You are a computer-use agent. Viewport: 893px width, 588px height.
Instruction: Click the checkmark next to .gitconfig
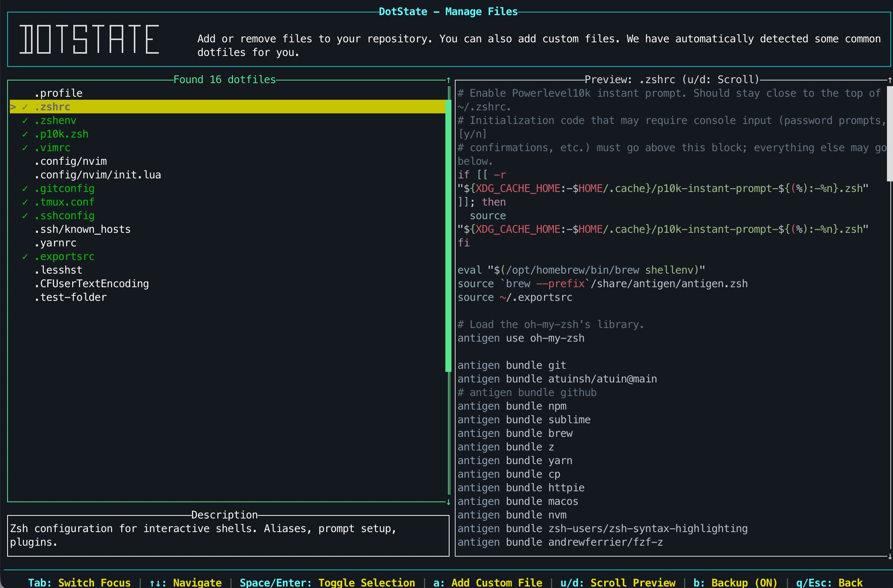pos(25,189)
